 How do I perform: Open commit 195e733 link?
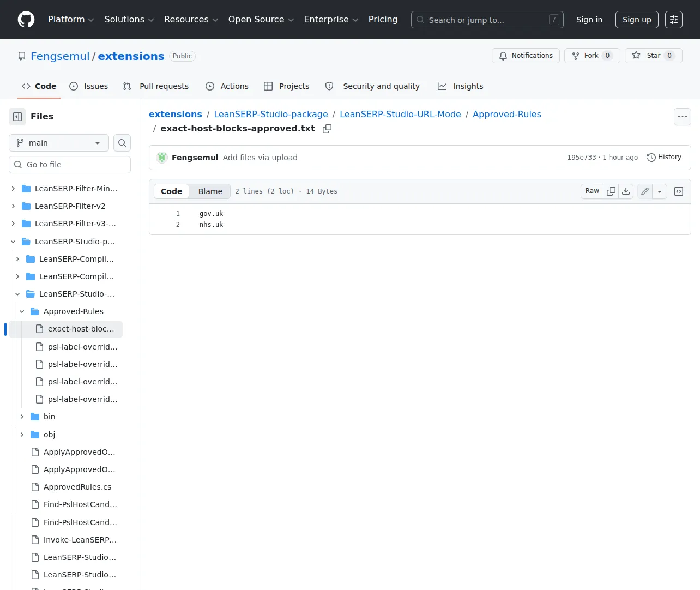pyautogui.click(x=582, y=158)
